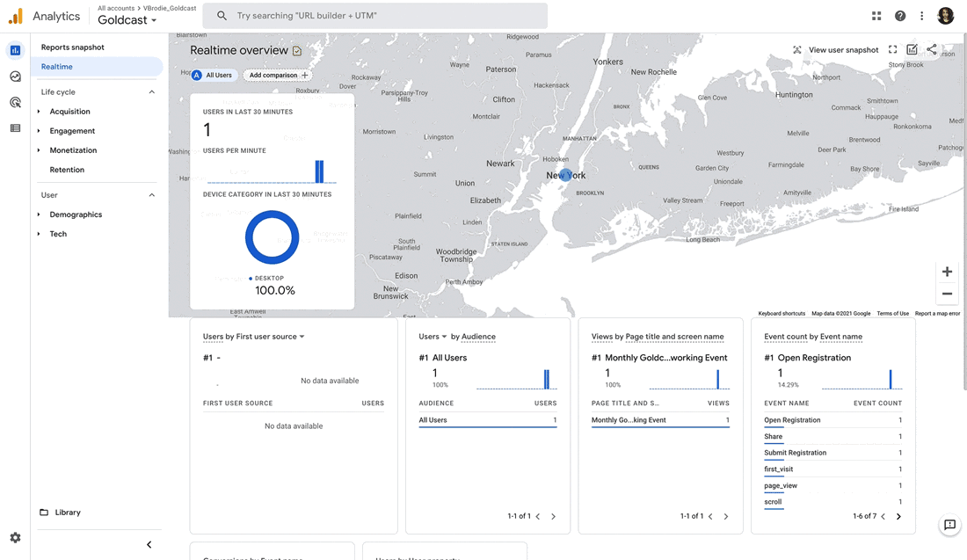
Task: Click Report a map error link
Action: point(937,313)
